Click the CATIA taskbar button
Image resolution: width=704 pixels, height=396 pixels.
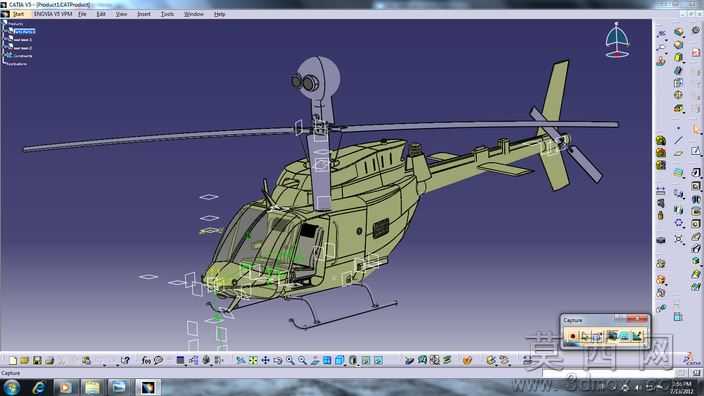pos(148,387)
